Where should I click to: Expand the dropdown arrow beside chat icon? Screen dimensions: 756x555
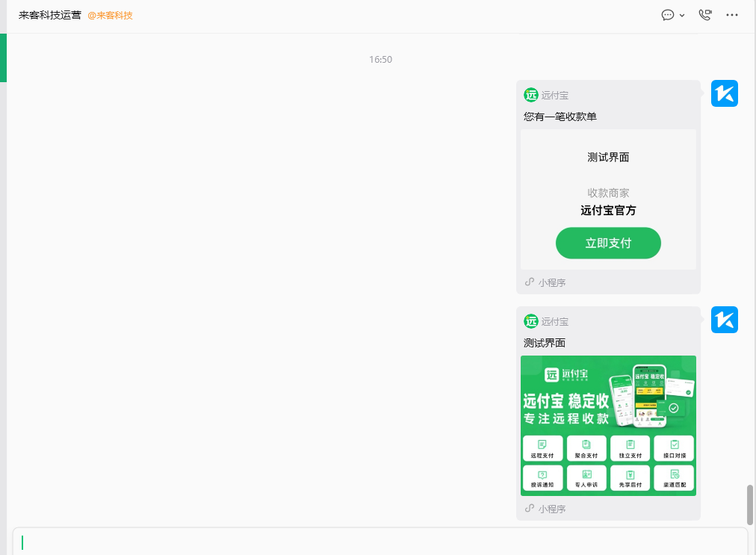pyautogui.click(x=682, y=16)
